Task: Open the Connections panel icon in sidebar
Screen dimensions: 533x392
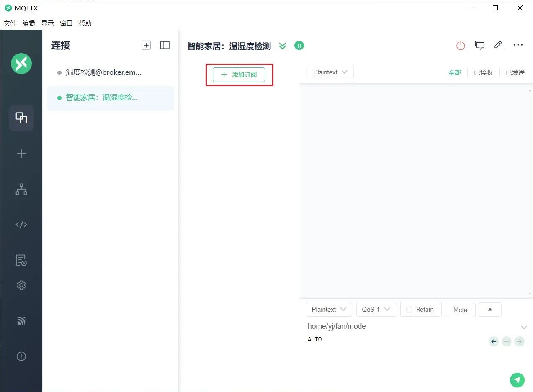Action: click(x=21, y=118)
